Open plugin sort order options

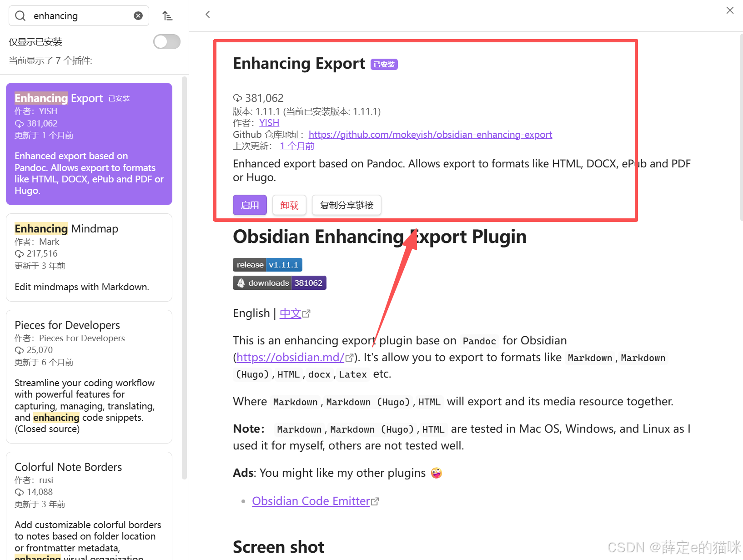pyautogui.click(x=167, y=16)
